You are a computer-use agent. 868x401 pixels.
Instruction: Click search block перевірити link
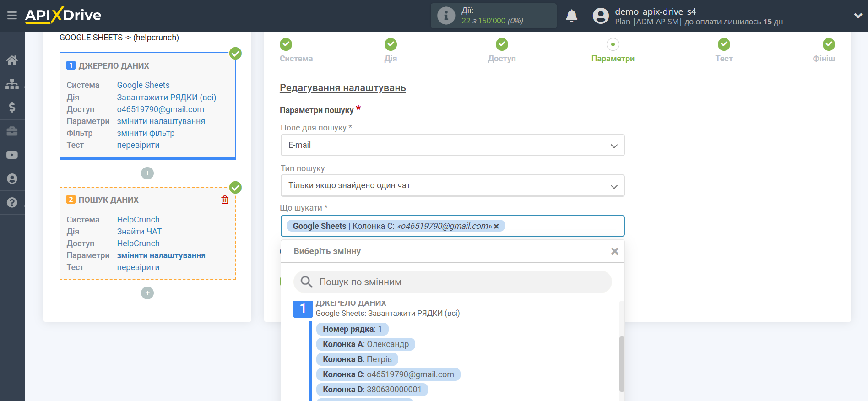click(x=138, y=267)
